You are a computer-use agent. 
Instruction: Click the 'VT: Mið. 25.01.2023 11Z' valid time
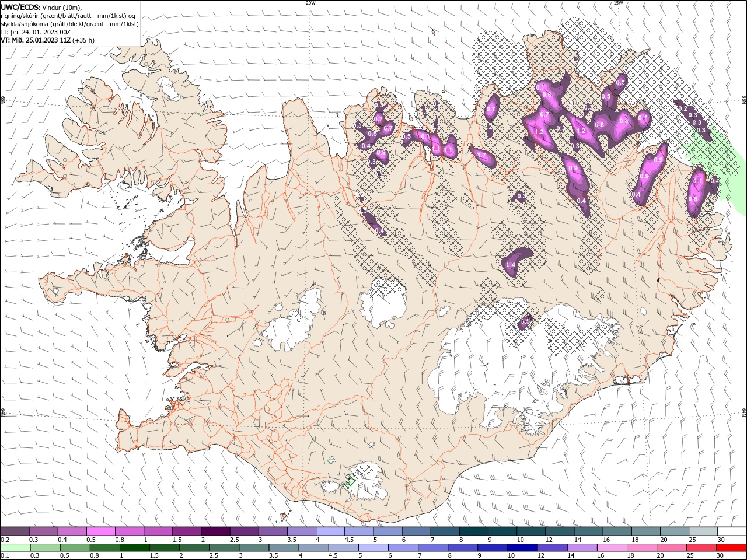coord(36,41)
